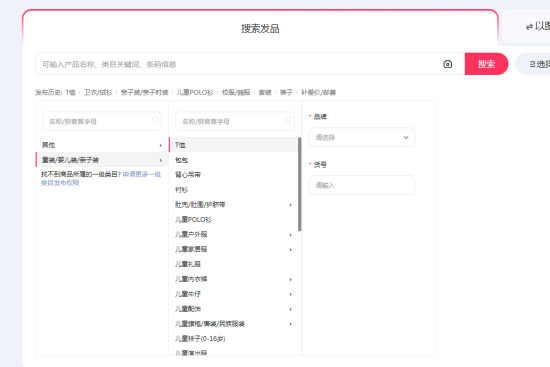Expand the 儿童家居服 chevron
This screenshot has height=367, width=550.
[x=290, y=249]
